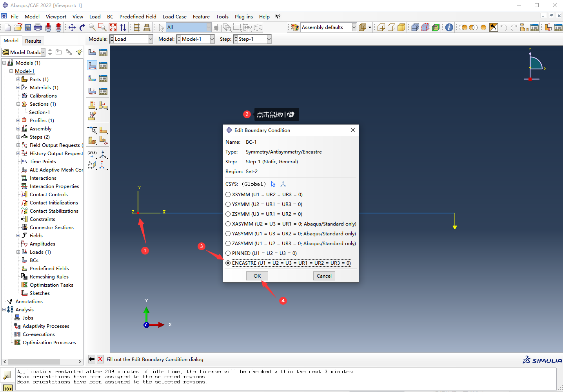
Task: Select the XSYMM radio button
Action: pyautogui.click(x=228, y=195)
